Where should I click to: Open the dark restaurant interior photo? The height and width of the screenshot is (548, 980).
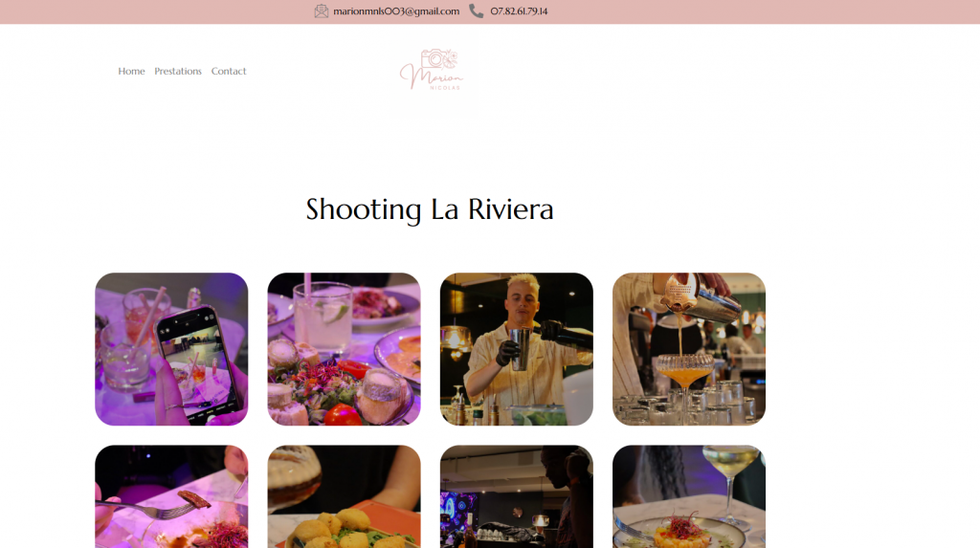pos(516,496)
